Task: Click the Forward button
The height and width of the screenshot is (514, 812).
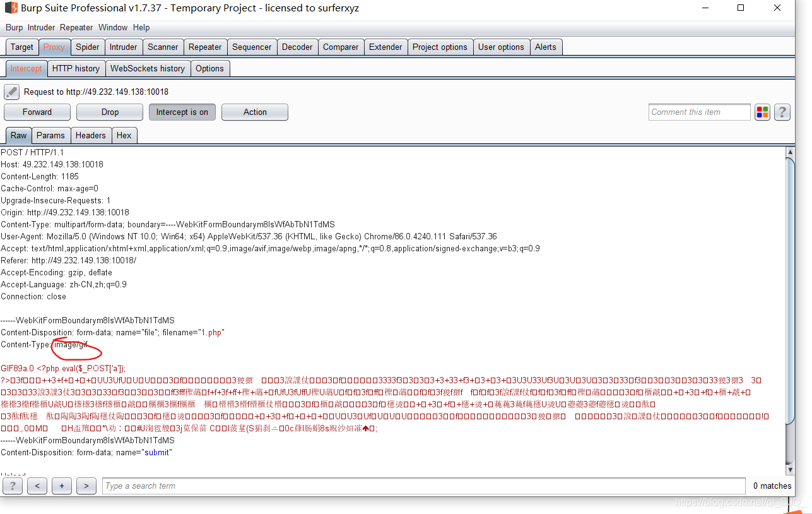Action: [37, 112]
